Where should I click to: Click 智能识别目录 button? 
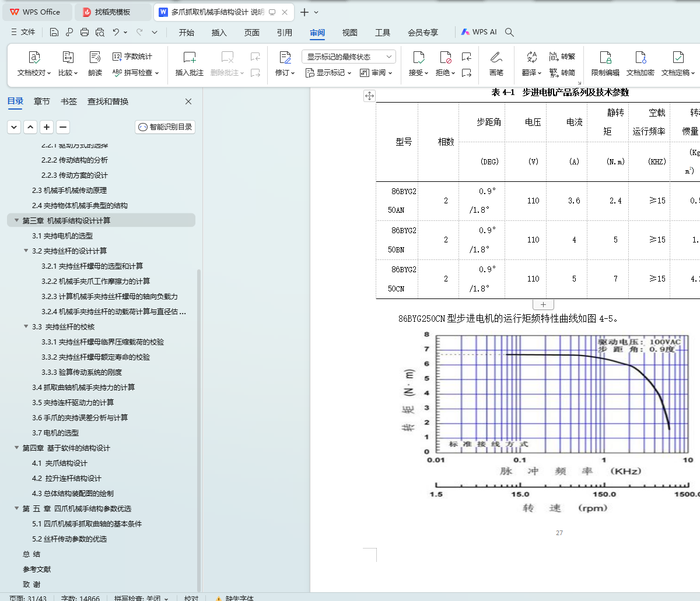point(165,126)
